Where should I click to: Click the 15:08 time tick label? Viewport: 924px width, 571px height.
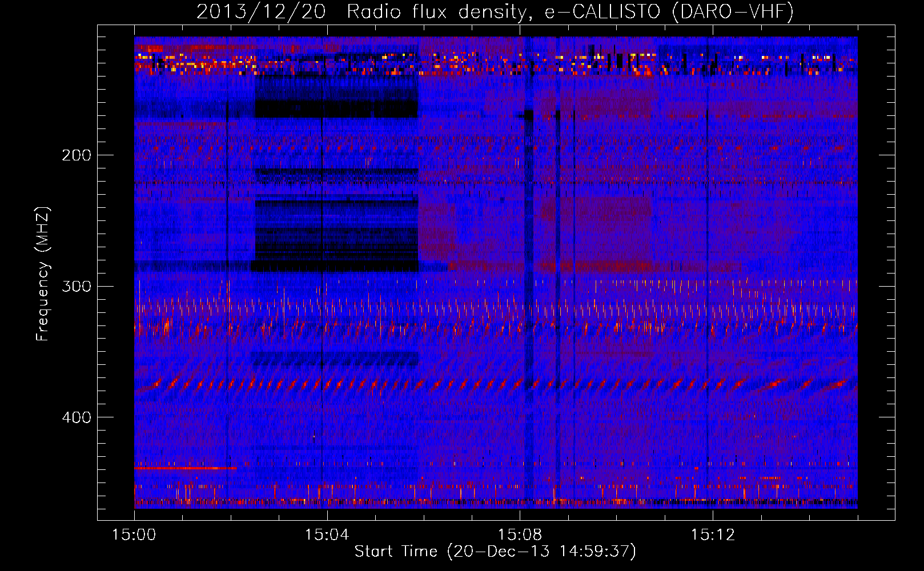(x=520, y=535)
